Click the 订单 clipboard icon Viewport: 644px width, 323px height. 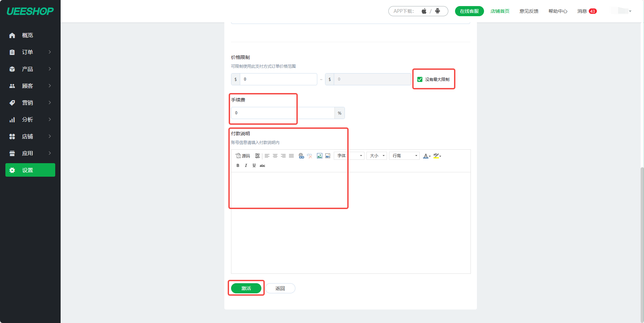click(12, 52)
